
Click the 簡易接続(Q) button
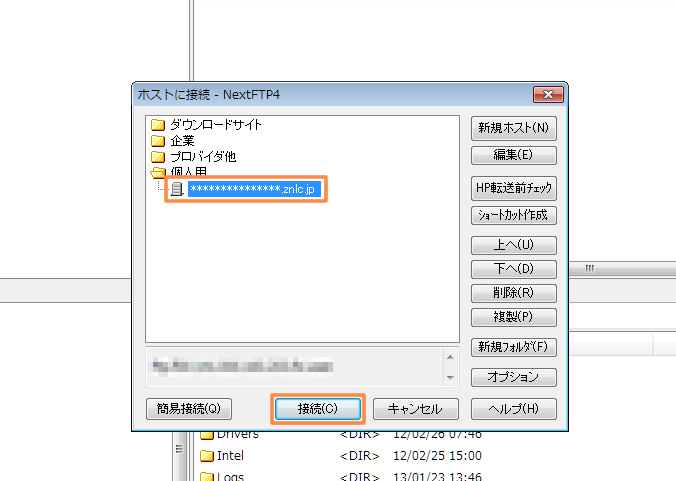pos(189,409)
